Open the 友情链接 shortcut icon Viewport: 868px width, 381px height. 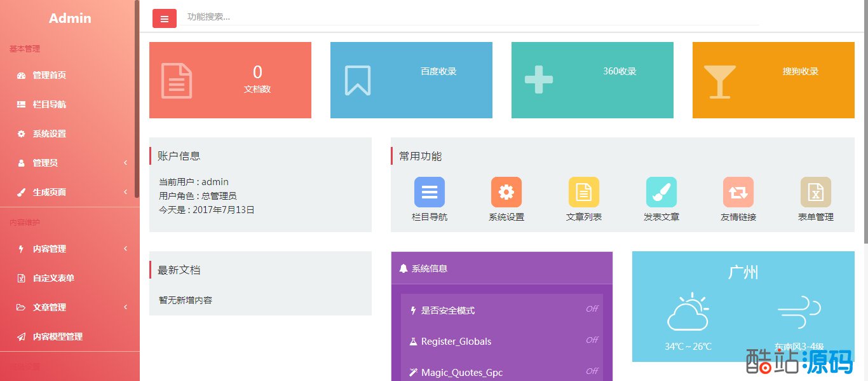(738, 192)
